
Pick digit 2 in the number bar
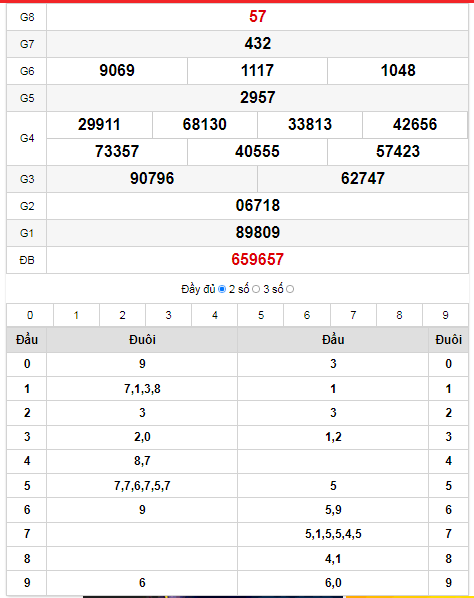pyautogui.click(x=122, y=315)
